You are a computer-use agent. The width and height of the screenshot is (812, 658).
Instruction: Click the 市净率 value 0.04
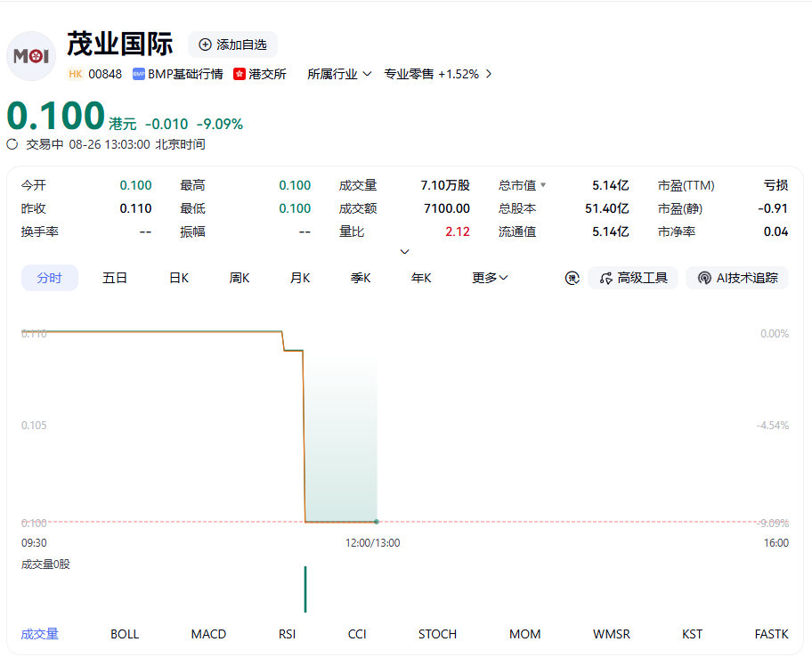[x=775, y=232]
